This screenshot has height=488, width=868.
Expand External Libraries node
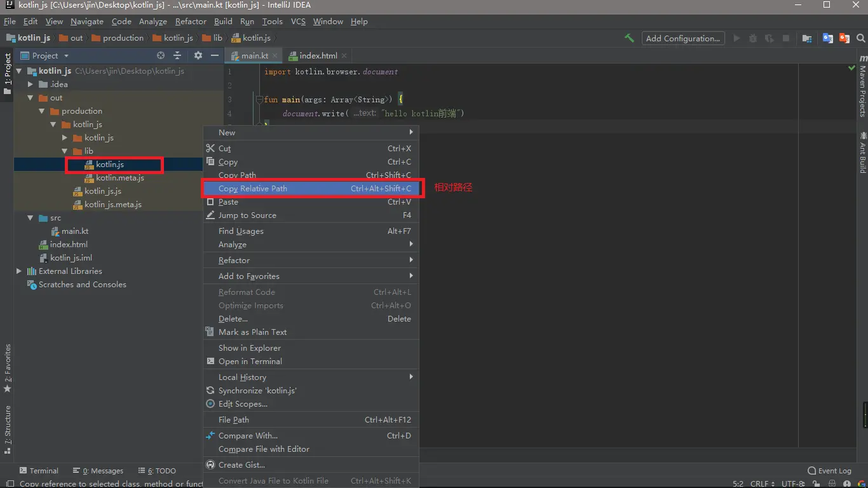(x=19, y=271)
